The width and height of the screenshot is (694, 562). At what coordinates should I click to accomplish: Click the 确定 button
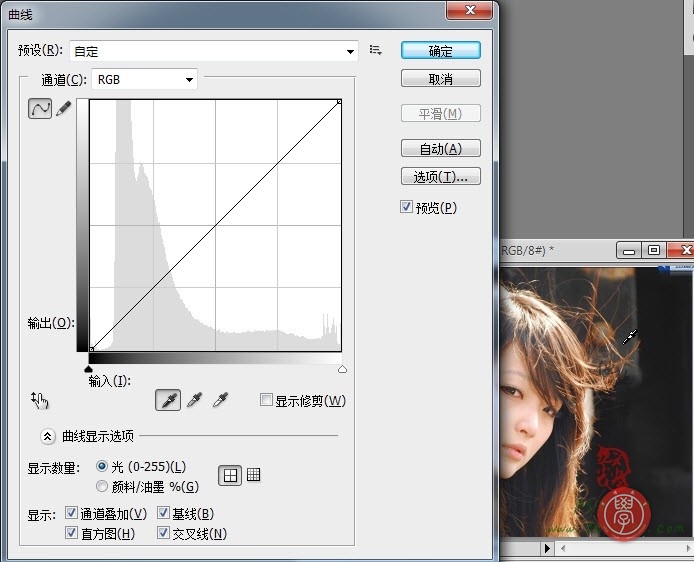(x=440, y=50)
